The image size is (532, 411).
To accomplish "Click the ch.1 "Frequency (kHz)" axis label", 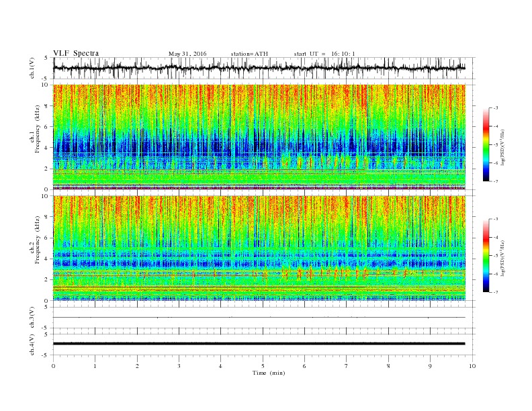I will click(x=38, y=129).
